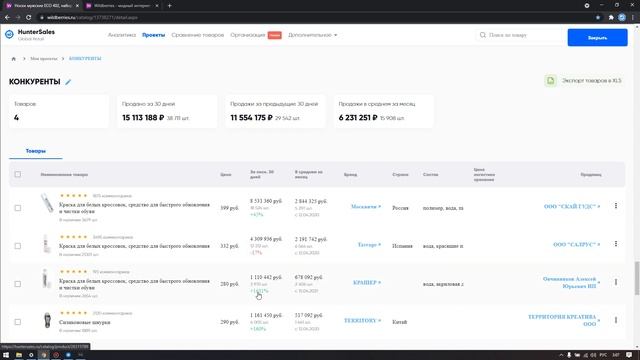
Task: Click the Бренд column header
Action: point(350,175)
